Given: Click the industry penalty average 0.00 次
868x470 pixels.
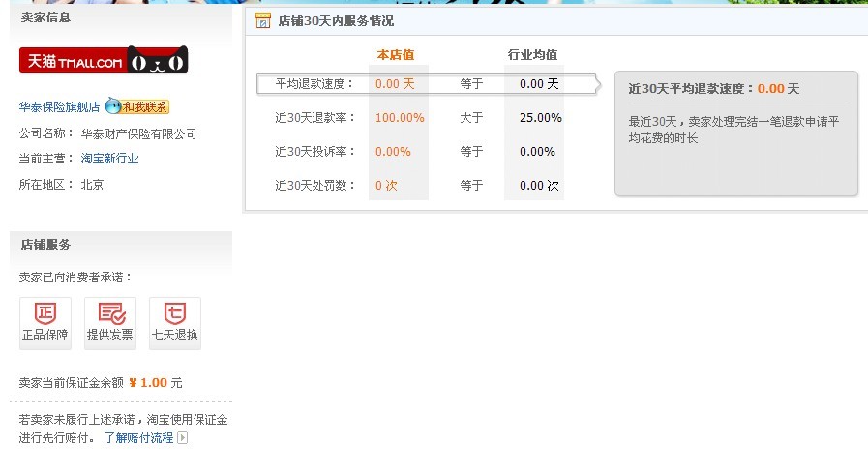Looking at the screenshot, I should 539,186.
